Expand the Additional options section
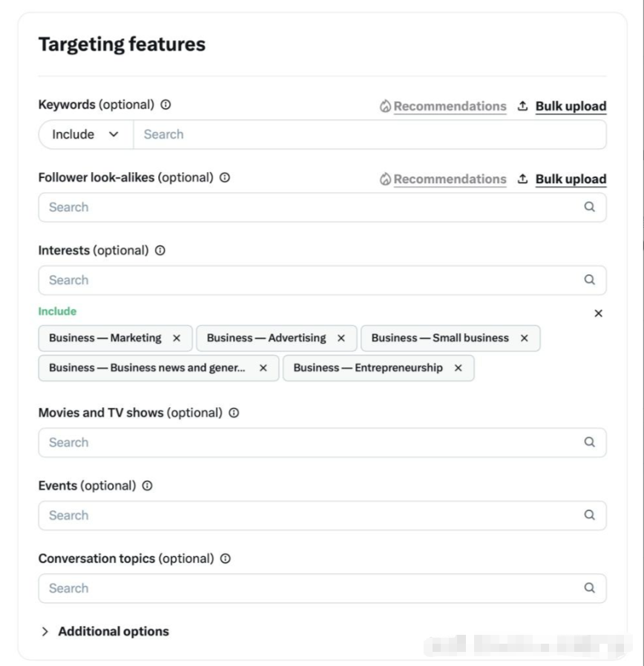The image size is (644, 666). 105,632
